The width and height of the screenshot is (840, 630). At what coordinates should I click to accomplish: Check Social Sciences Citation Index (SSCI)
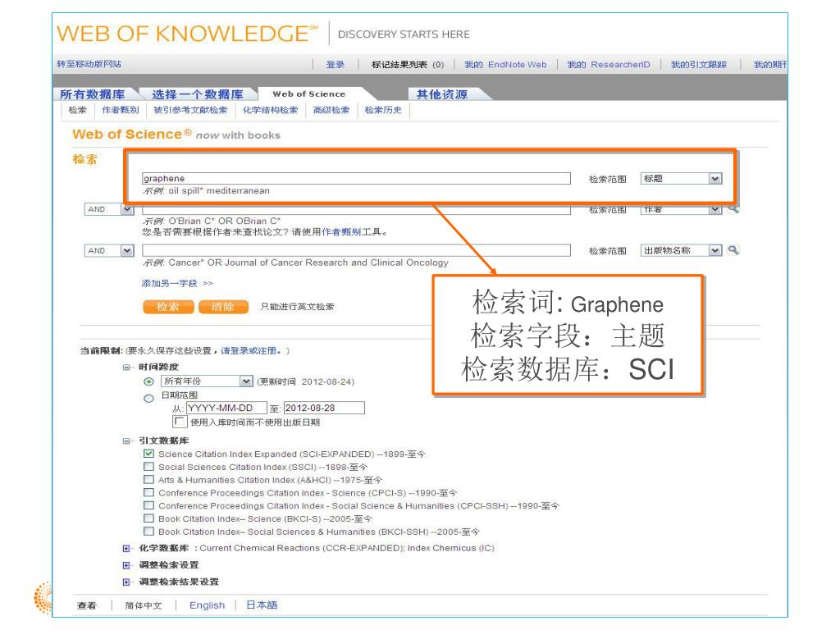(149, 467)
